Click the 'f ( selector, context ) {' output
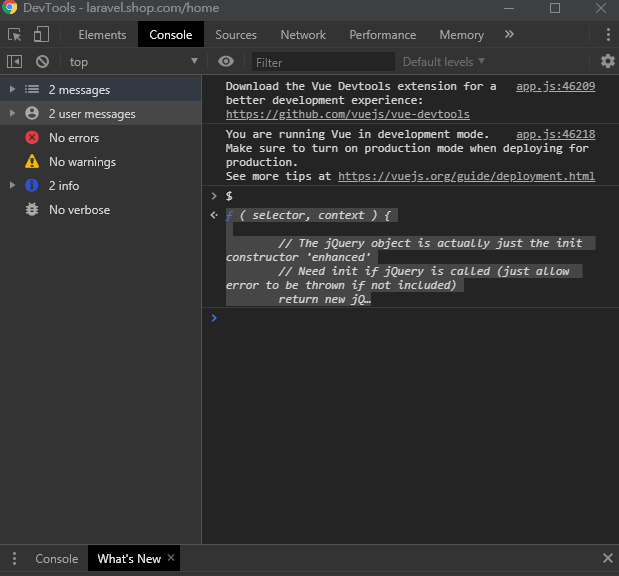 click(308, 215)
